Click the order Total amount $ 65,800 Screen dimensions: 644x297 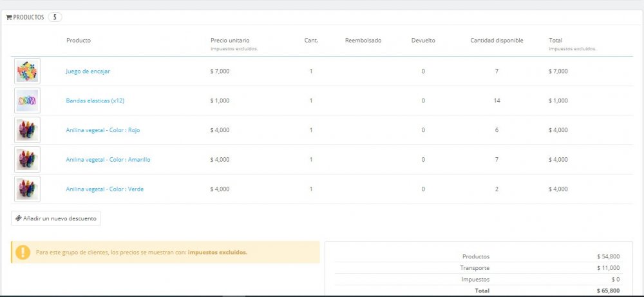tap(608, 291)
